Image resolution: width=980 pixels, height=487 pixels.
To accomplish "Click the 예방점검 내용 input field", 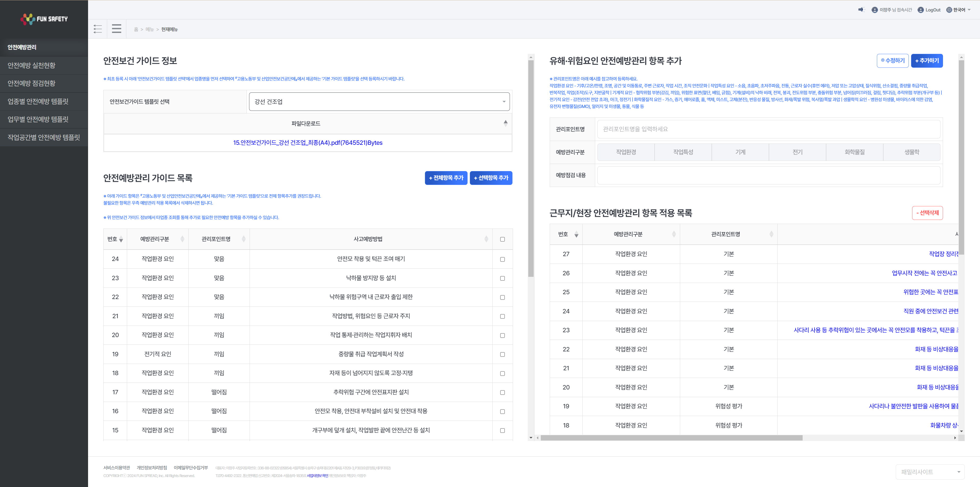I will (768, 175).
